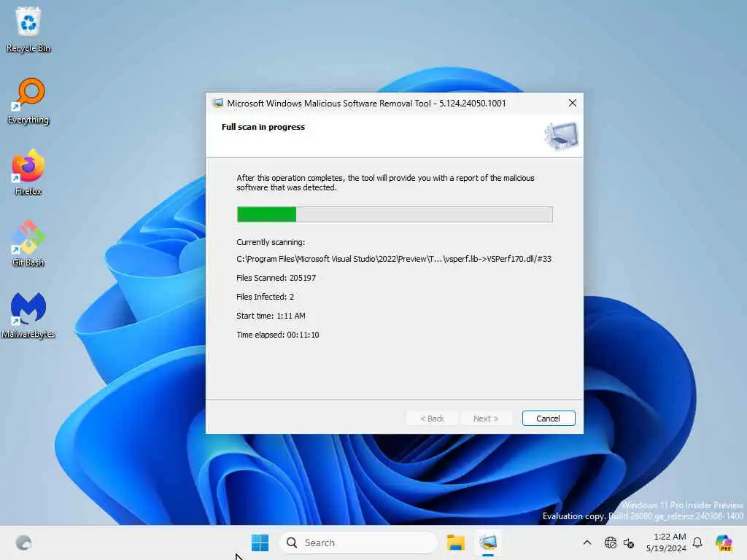The width and height of the screenshot is (747, 560).
Task: Open the clock showing 1:22 AM
Action: pyautogui.click(x=665, y=542)
